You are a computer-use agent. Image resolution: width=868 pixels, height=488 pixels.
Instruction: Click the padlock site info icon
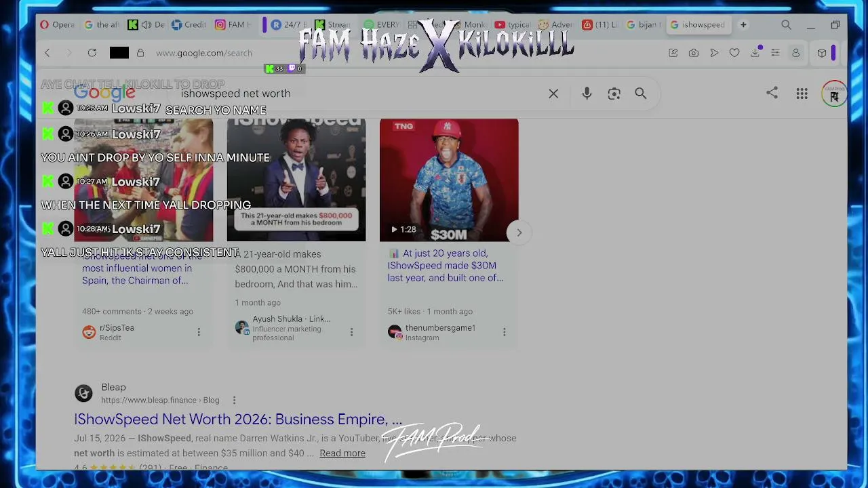point(140,53)
